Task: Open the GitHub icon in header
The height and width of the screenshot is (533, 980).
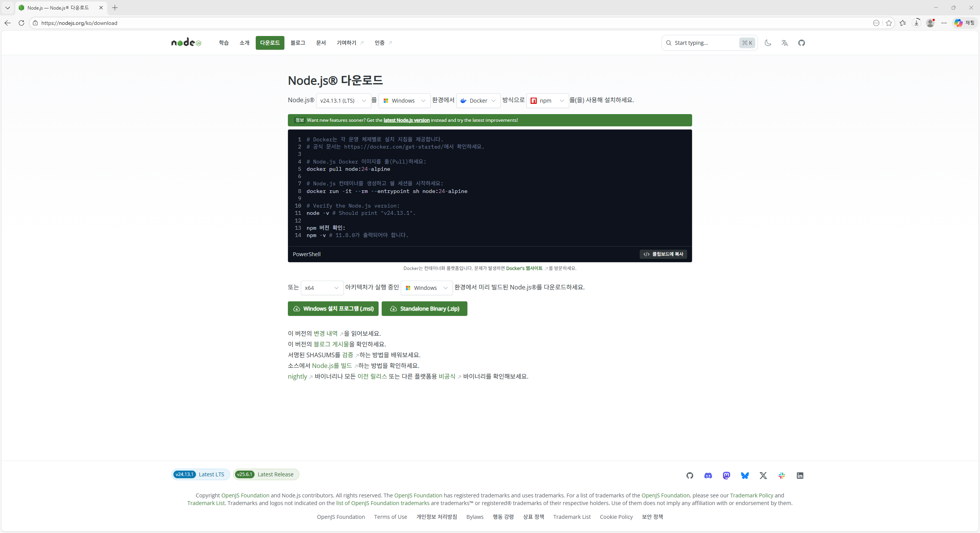Action: coord(801,43)
